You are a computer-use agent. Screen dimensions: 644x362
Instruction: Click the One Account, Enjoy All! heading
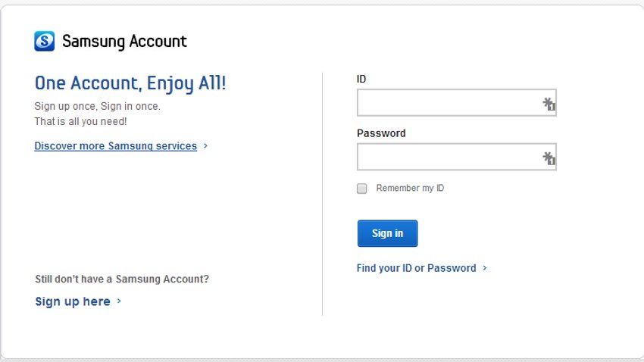point(130,84)
